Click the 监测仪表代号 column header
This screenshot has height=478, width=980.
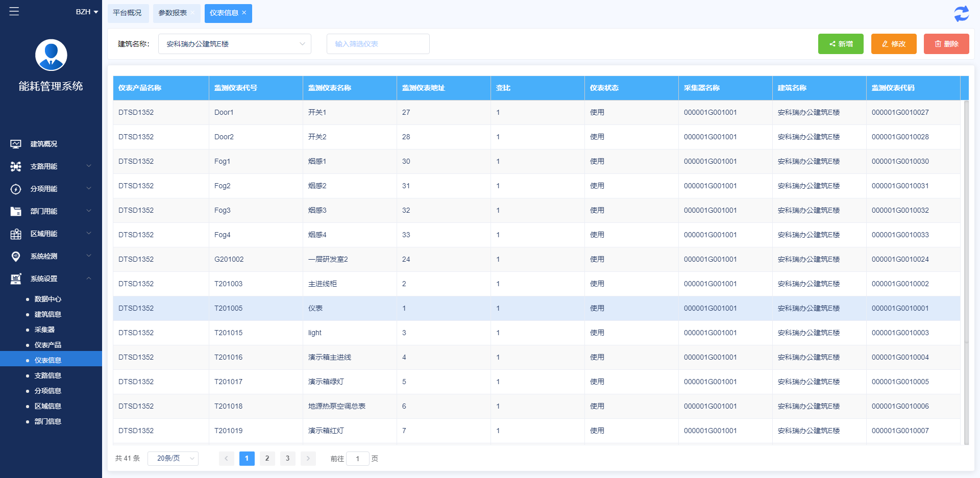(256, 88)
